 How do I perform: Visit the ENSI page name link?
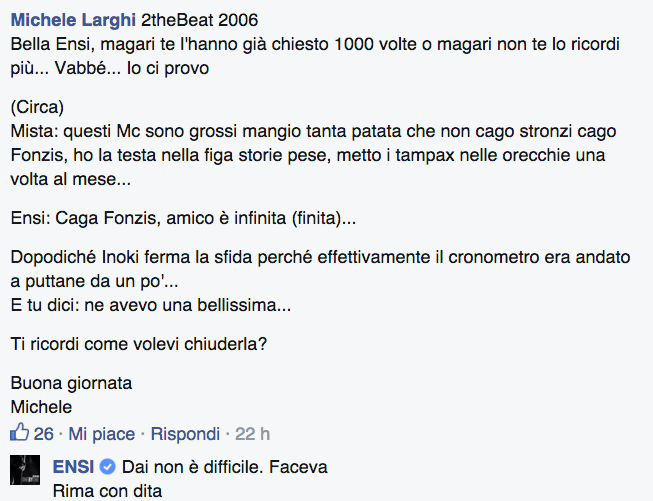[x=74, y=467]
